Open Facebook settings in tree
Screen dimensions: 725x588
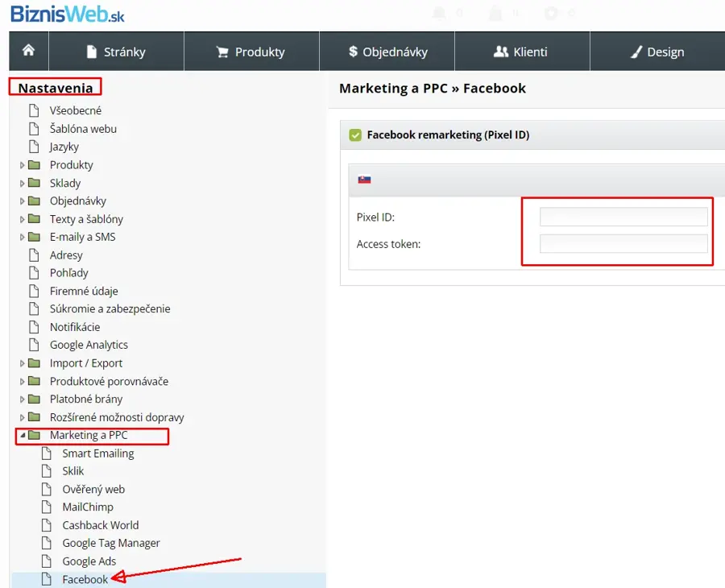[x=85, y=579]
